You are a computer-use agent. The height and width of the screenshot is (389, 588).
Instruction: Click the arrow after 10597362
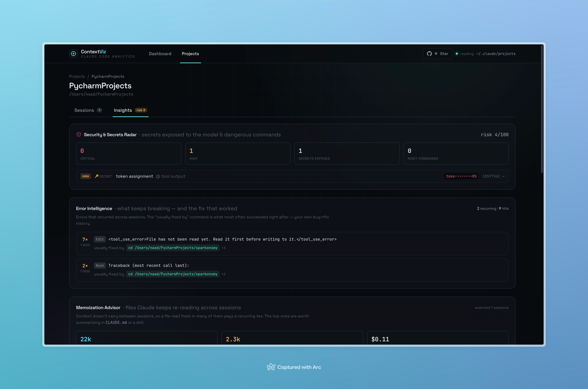point(503,176)
